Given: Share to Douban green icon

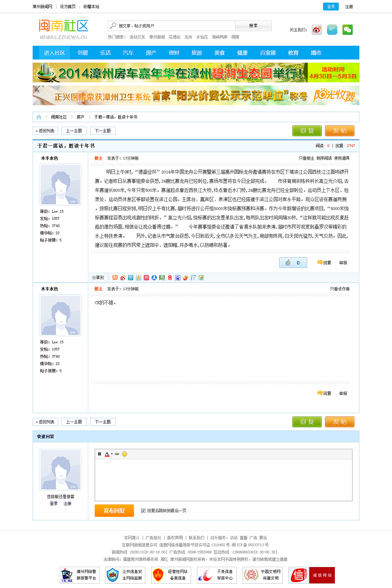Looking at the screenshot, I should tap(162, 278).
